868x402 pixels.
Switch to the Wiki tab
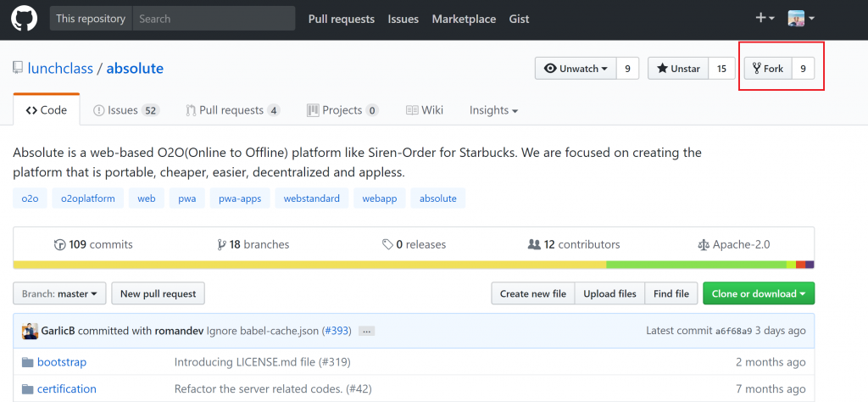click(425, 110)
